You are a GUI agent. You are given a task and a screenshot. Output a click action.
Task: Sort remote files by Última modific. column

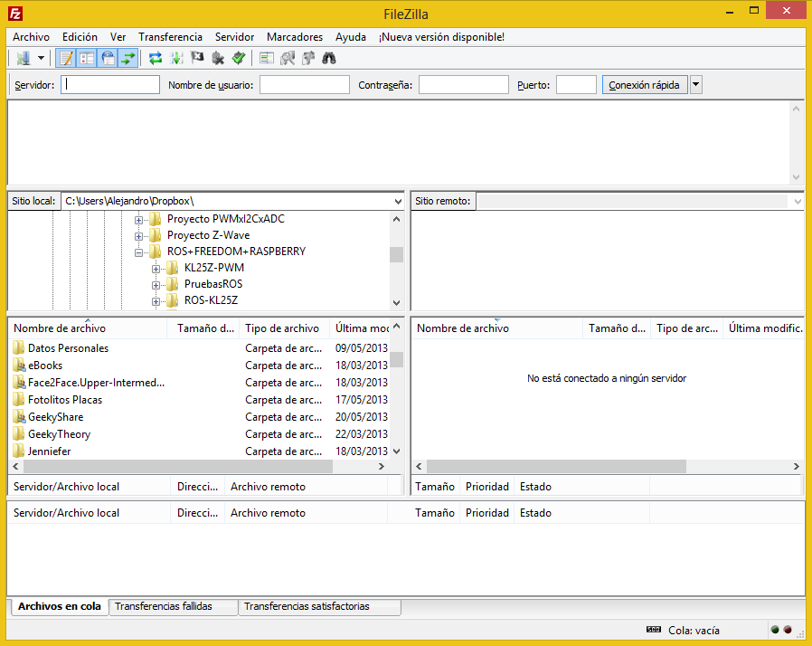point(764,328)
